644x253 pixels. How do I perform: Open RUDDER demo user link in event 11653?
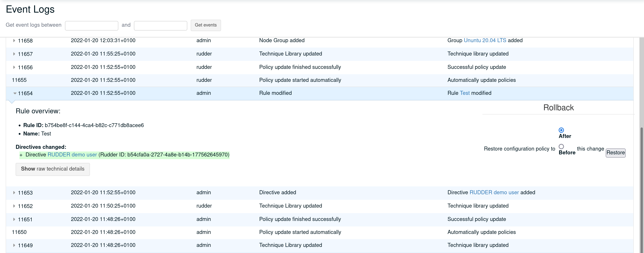[x=494, y=193]
